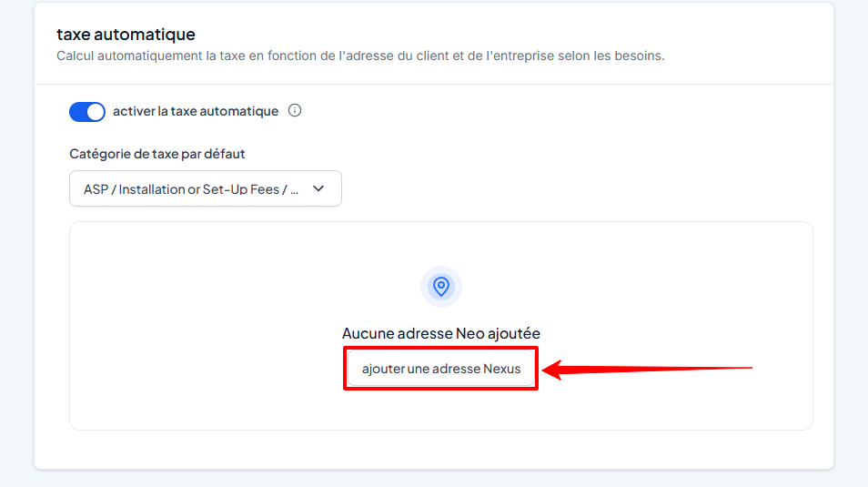
Task: Click the activer la taxe automatique label
Action: tap(196, 111)
